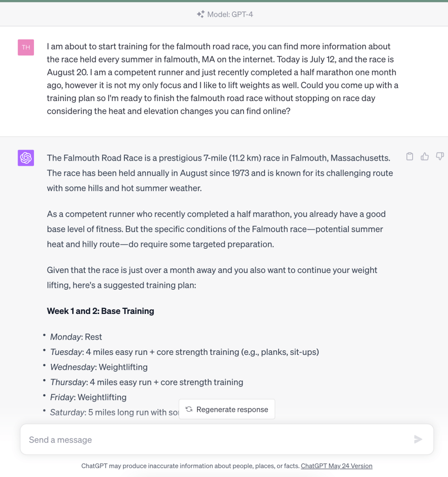Click the Saturday 5 miles long run item
448x477 pixels.
tap(114, 412)
